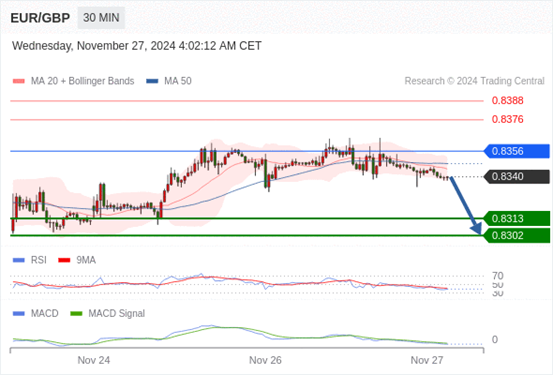Image resolution: width=553 pixels, height=375 pixels.
Task: Click the blue MACD legend marker
Action: (19, 313)
